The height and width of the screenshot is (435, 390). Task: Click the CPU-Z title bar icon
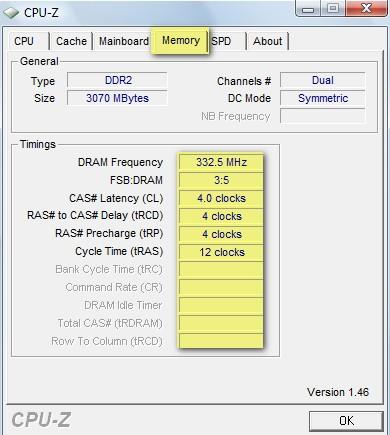[11, 13]
